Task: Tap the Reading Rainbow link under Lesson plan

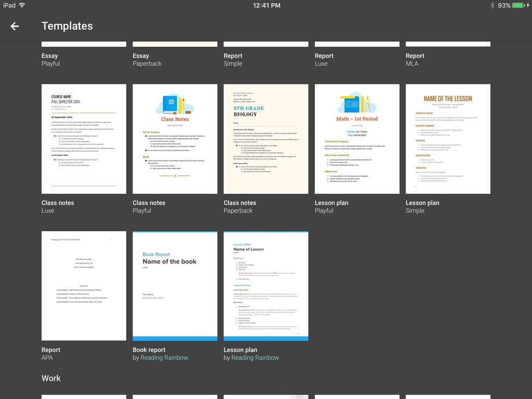Action: pos(255,357)
